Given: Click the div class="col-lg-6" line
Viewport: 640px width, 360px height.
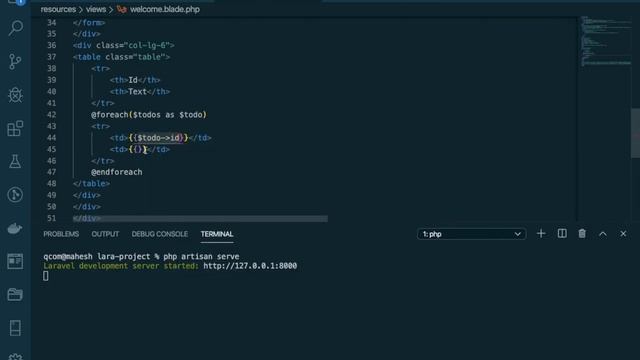Looking at the screenshot, I should (x=124, y=45).
